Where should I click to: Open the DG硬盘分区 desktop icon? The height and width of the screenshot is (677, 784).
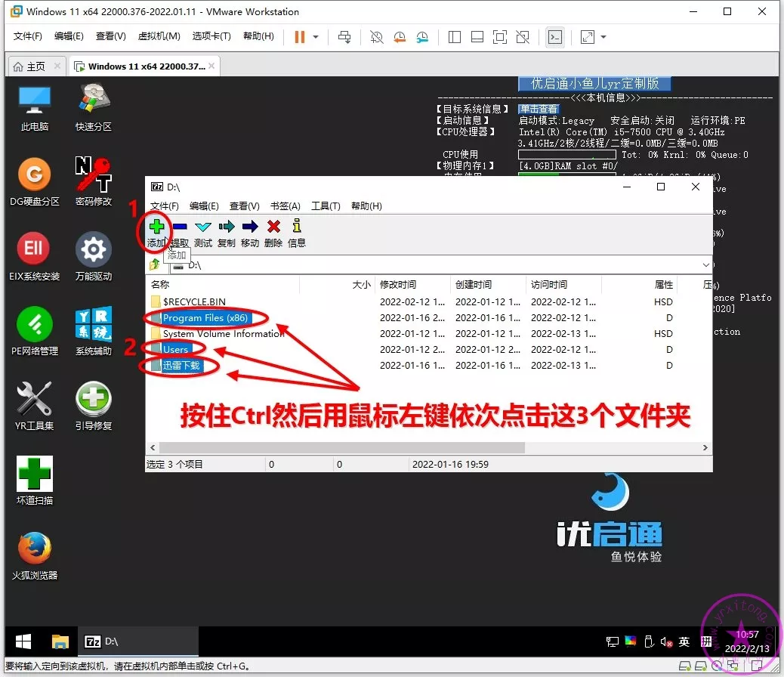[x=35, y=176]
